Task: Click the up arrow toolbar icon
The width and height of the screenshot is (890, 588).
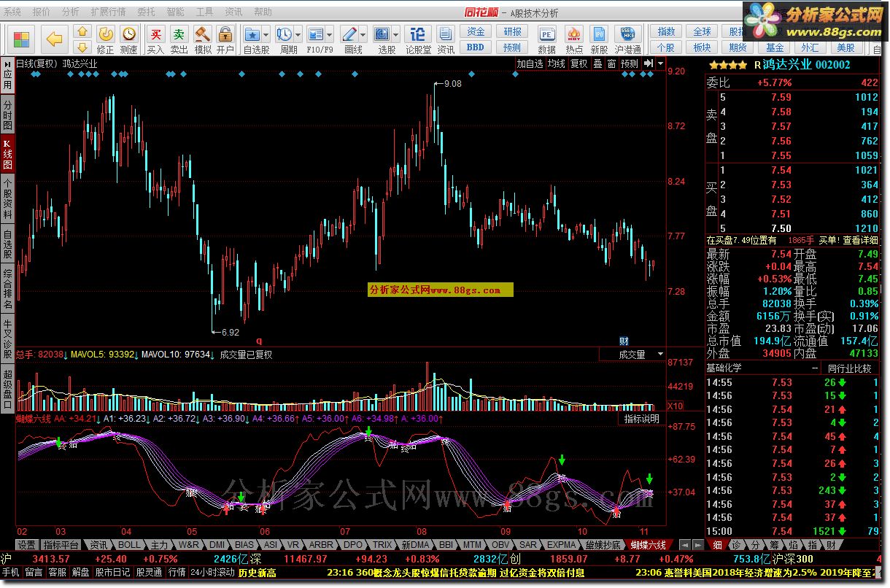Action: tap(82, 31)
